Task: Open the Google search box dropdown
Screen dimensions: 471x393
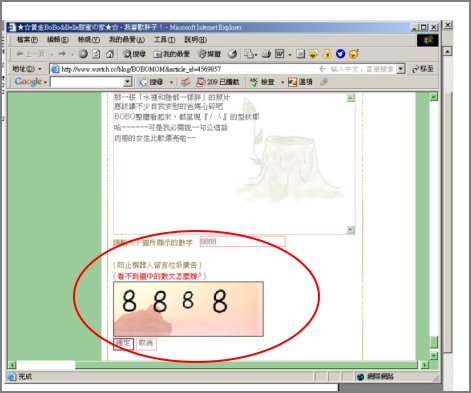Action: [127, 82]
